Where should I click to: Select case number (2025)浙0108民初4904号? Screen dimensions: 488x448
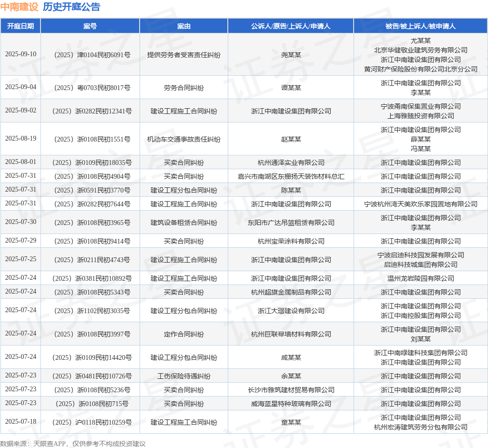point(92,176)
